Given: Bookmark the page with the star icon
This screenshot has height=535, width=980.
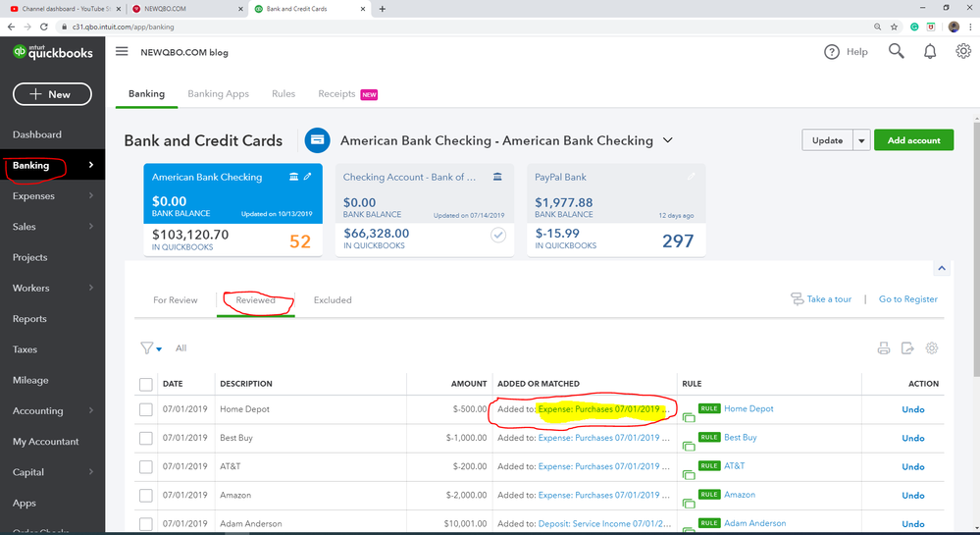Looking at the screenshot, I should 895,27.
